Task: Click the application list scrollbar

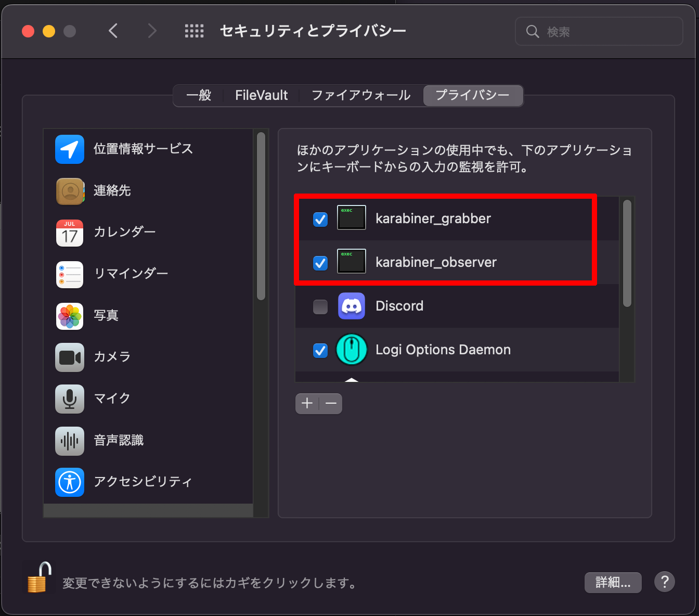Action: tap(627, 253)
